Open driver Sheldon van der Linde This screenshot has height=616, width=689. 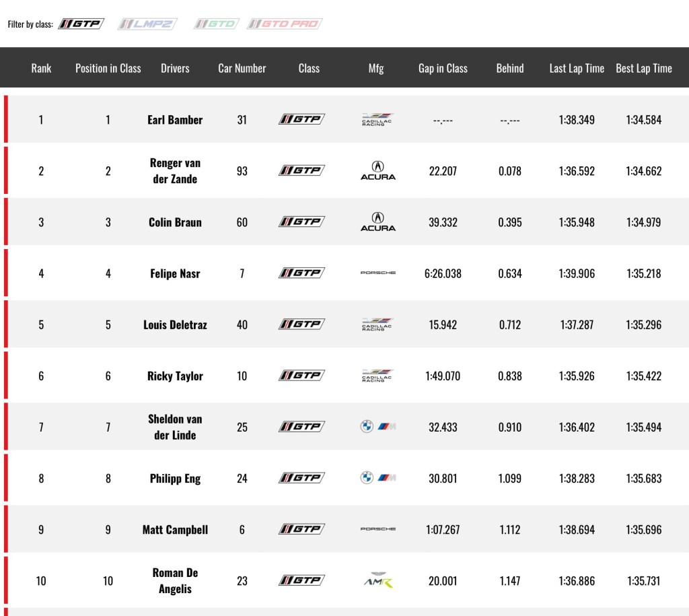[x=175, y=427]
